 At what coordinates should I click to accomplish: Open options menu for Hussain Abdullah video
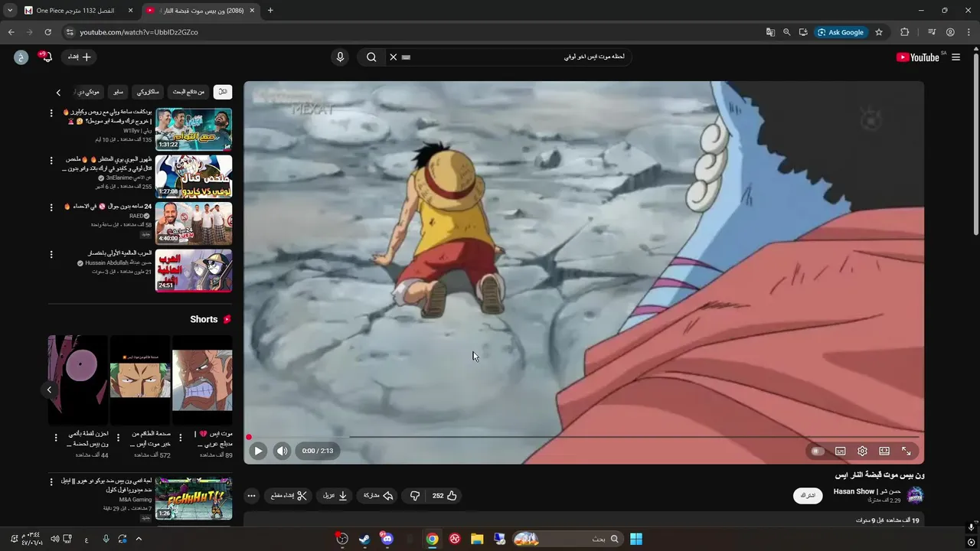point(52,255)
